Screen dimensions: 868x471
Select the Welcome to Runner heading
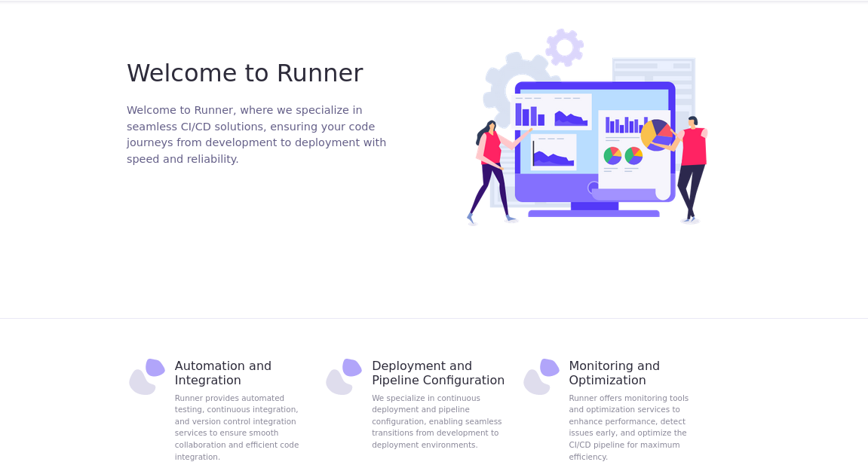[x=245, y=73]
